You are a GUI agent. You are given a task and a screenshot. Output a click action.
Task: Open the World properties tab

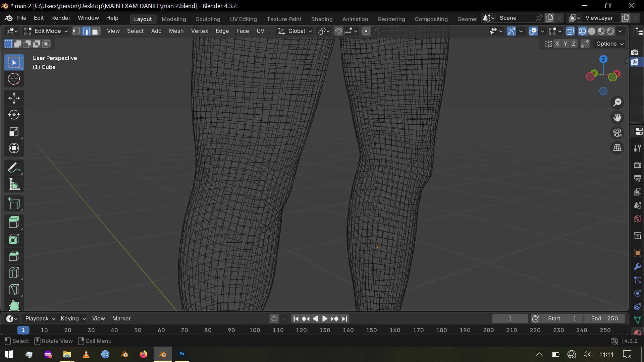[x=637, y=219]
